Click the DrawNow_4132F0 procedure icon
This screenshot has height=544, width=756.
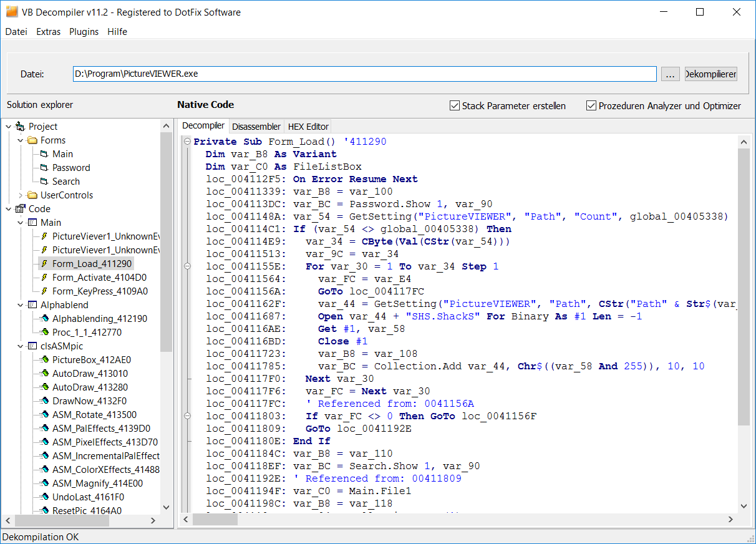pos(44,401)
